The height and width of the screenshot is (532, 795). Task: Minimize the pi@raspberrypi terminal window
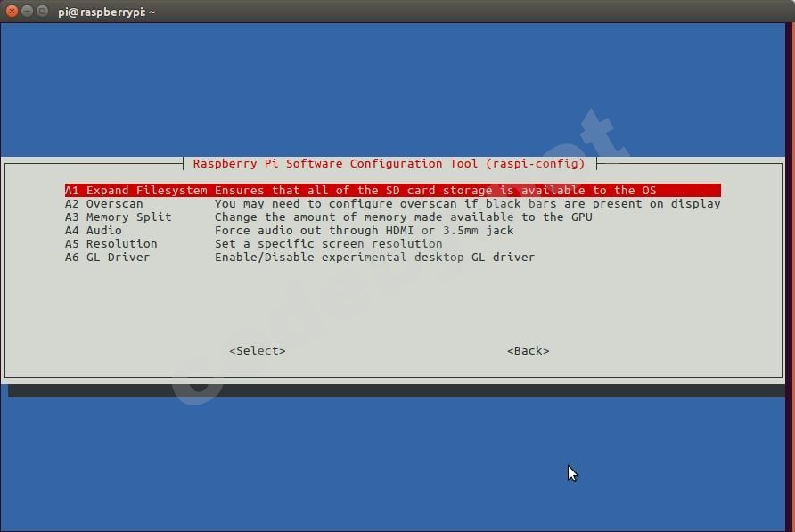28,12
